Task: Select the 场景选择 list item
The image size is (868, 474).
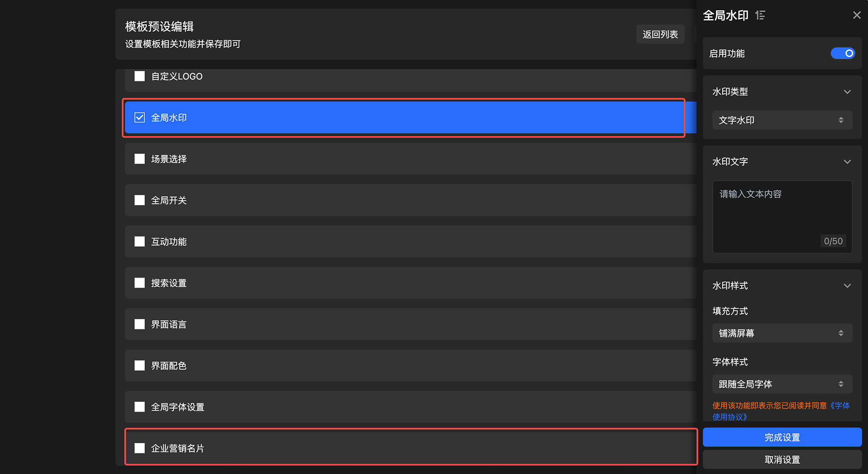Action: tap(169, 159)
